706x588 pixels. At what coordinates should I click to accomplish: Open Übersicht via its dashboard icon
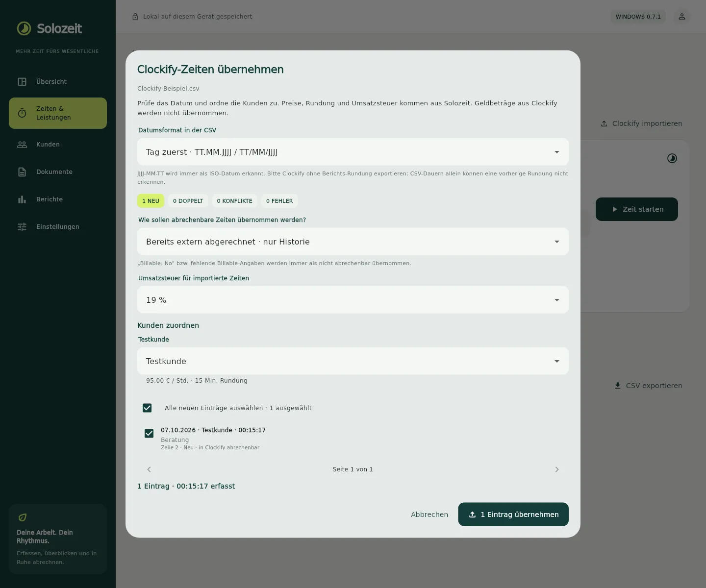pyautogui.click(x=22, y=82)
